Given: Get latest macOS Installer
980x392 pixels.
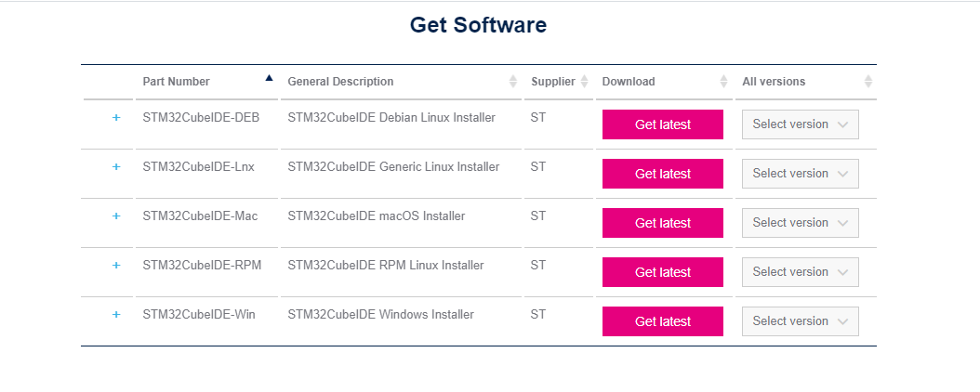Looking at the screenshot, I should click(663, 223).
